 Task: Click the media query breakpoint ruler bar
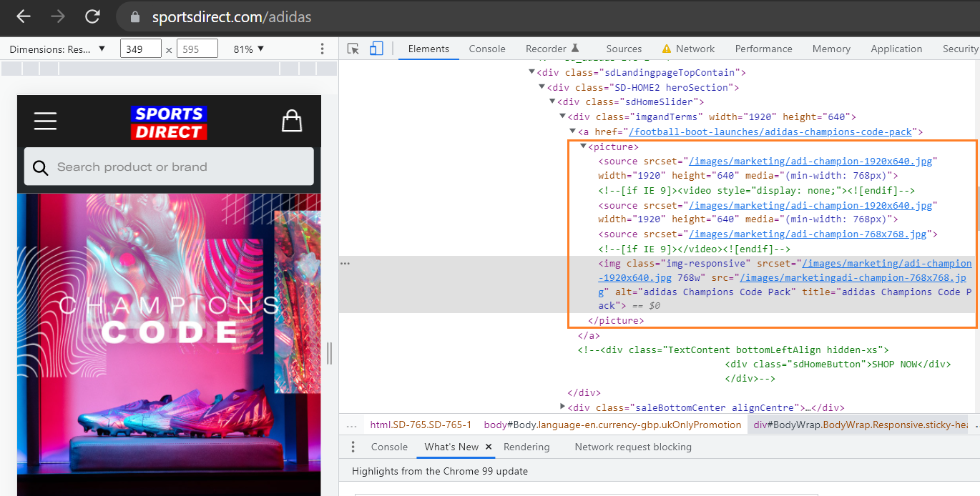169,69
